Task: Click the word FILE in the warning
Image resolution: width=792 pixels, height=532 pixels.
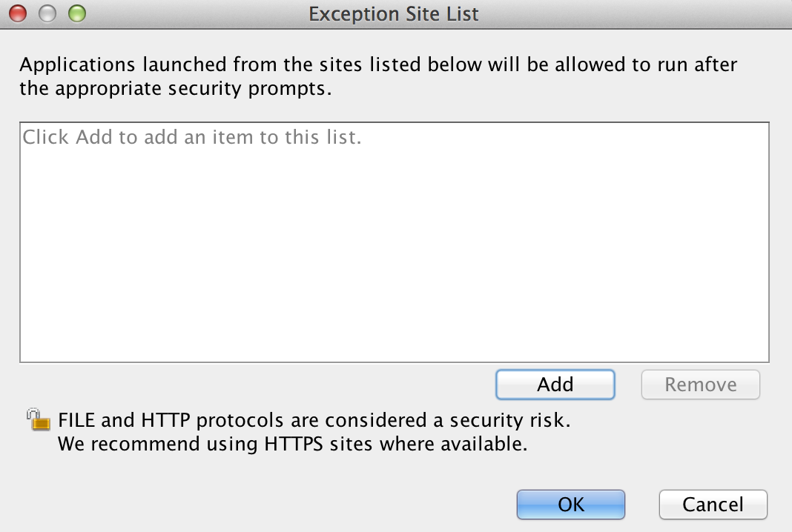Action: coord(76,420)
